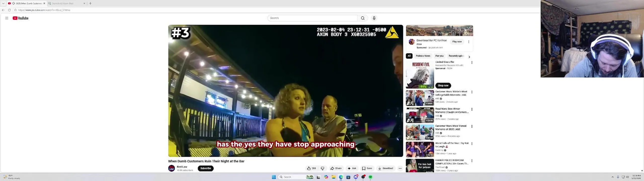The image size is (644, 181).
Task: Open File Explorer from the taskbar
Action: pos(333,177)
